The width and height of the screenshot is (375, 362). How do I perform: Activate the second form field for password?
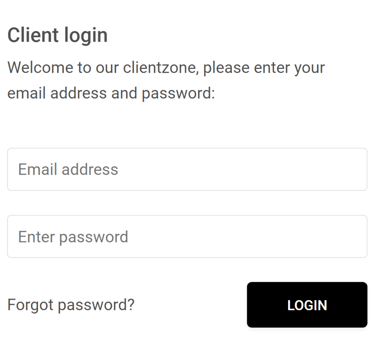coord(187,236)
